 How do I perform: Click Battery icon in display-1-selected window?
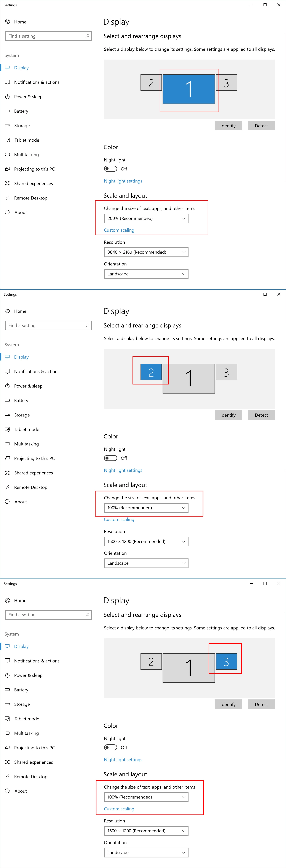point(7,111)
